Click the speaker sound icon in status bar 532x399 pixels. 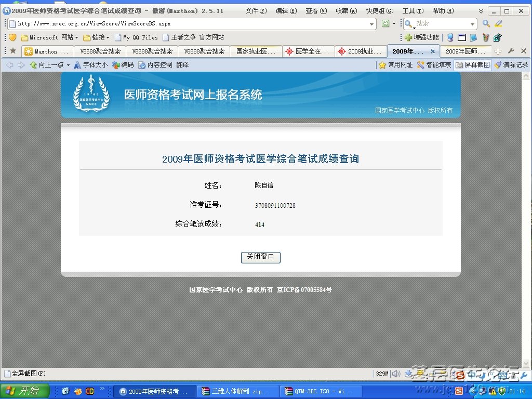click(396, 374)
